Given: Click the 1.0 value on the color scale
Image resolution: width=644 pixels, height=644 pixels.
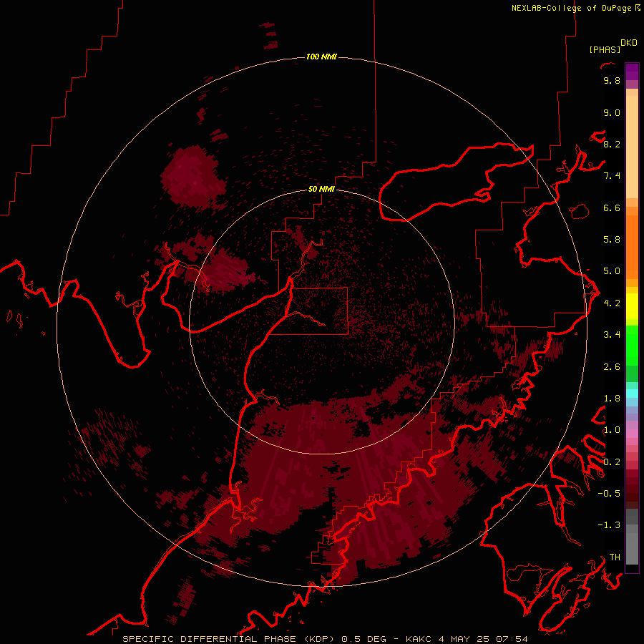Looking at the screenshot, I should pyautogui.click(x=612, y=430).
